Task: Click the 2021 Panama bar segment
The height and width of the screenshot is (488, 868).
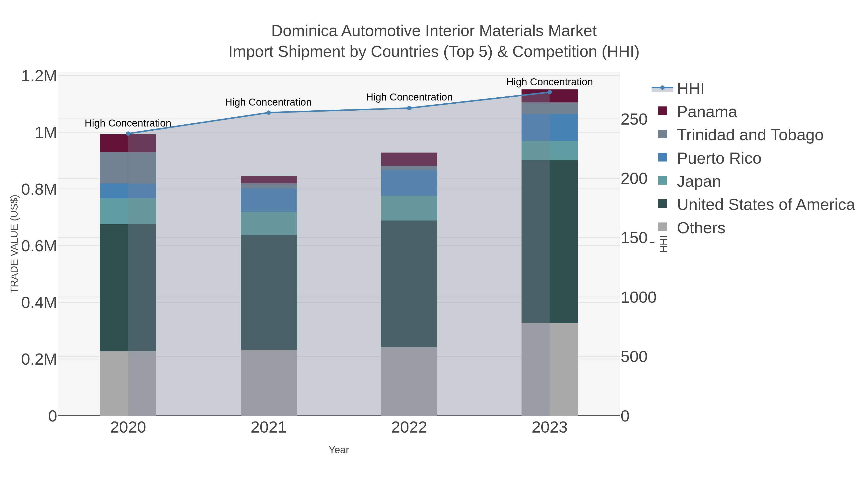Action: [269, 180]
